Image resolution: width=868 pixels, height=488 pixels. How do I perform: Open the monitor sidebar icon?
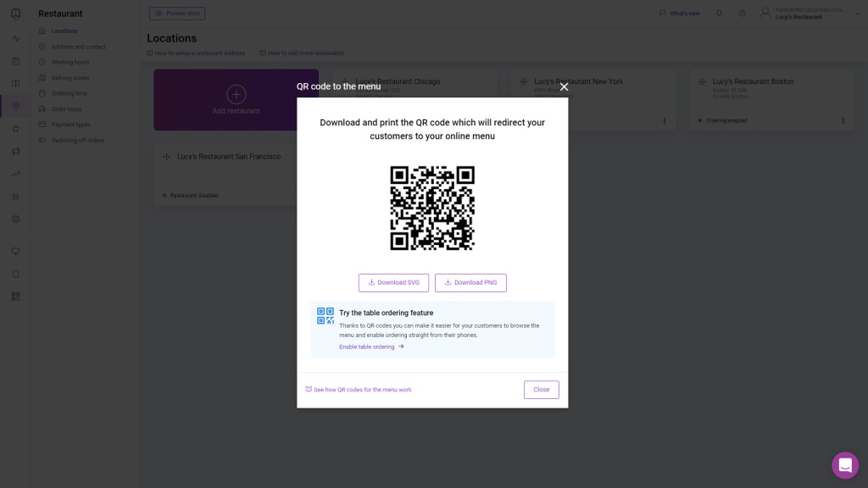pyautogui.click(x=15, y=251)
